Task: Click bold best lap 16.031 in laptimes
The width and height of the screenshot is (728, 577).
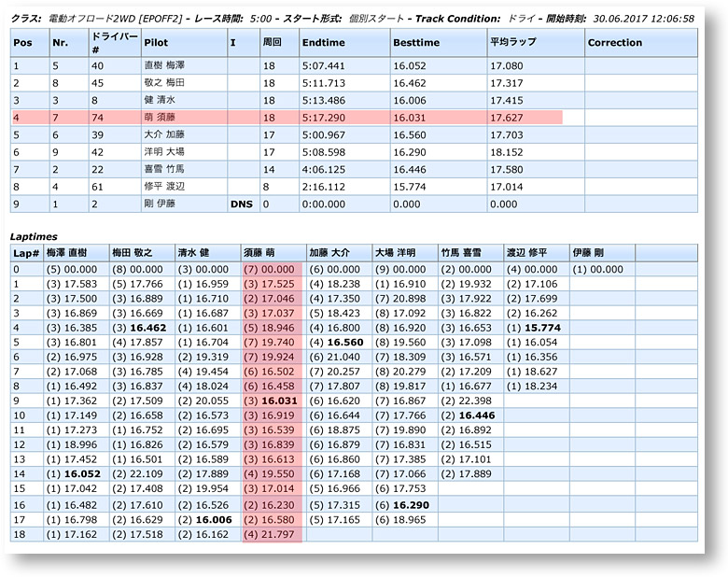Action: (x=279, y=401)
